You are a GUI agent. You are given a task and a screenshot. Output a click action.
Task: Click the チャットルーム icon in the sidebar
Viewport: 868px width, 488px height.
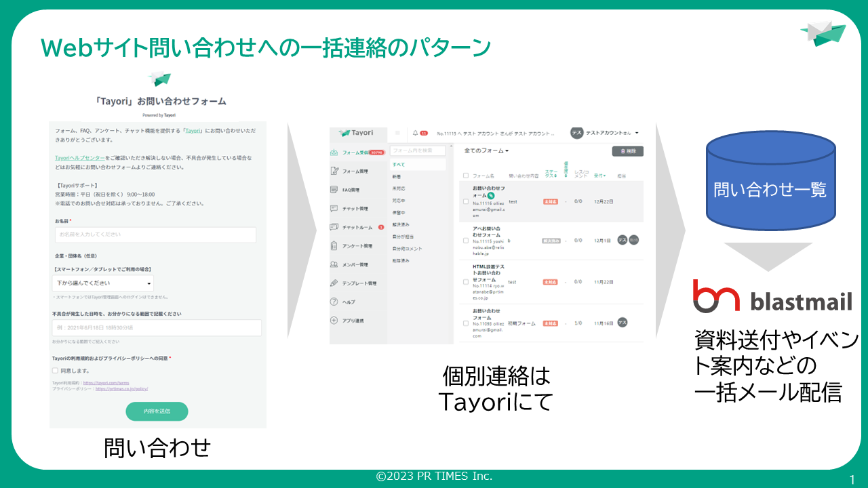point(334,227)
